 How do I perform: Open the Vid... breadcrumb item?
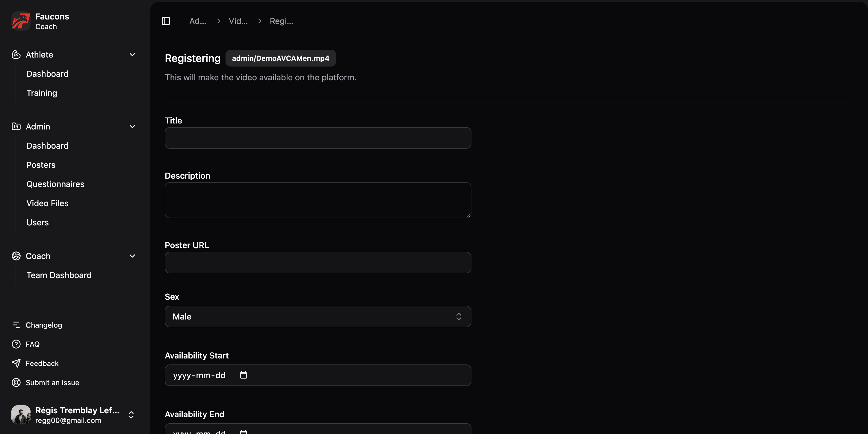click(238, 21)
